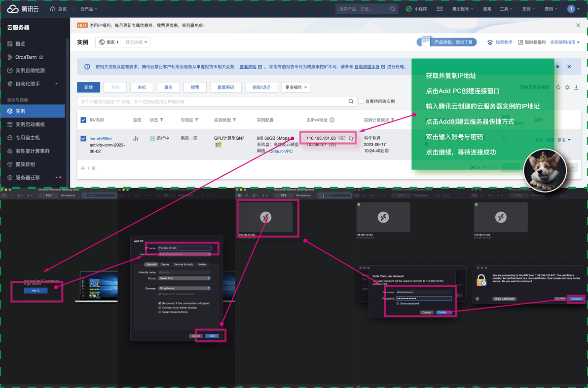Click the 关机 button
The width and height of the screenshot is (588, 388).
pyautogui.click(x=142, y=87)
